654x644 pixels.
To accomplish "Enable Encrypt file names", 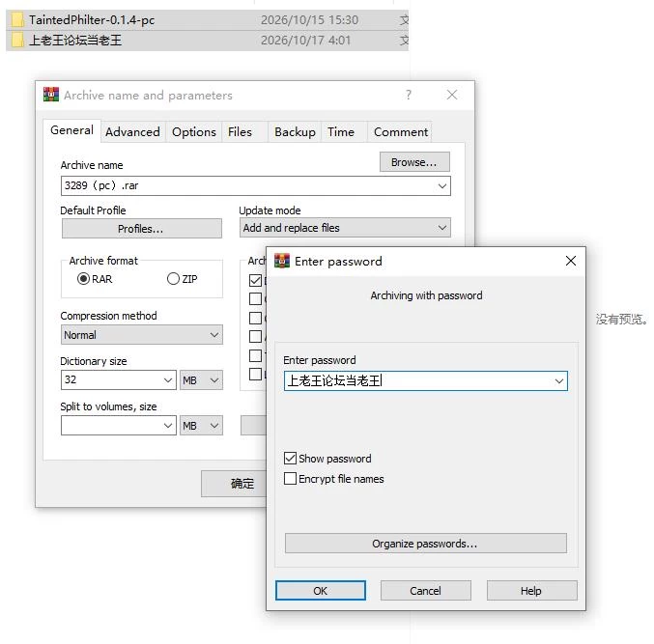I will pos(290,478).
